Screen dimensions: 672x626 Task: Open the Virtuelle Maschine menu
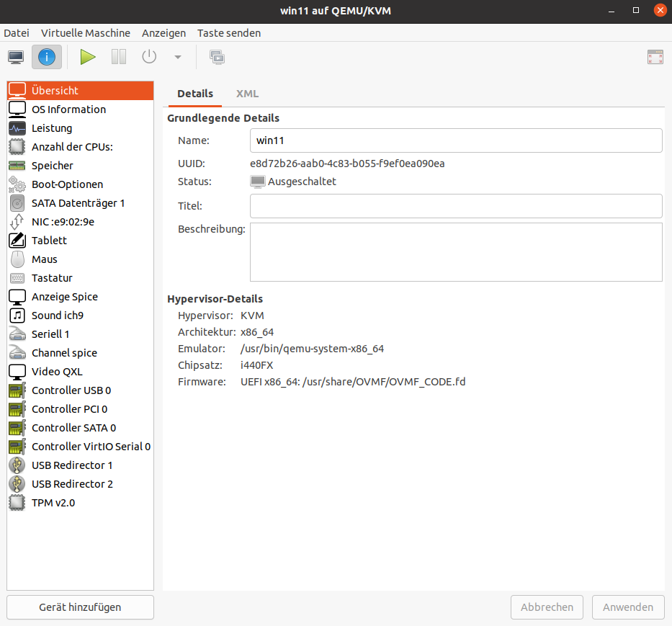86,33
